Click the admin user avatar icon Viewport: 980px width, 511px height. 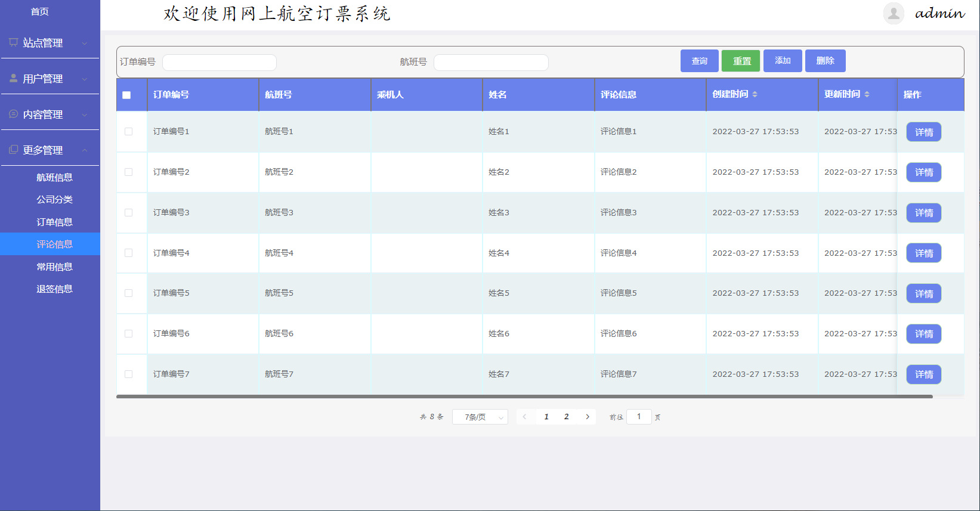[x=893, y=13]
